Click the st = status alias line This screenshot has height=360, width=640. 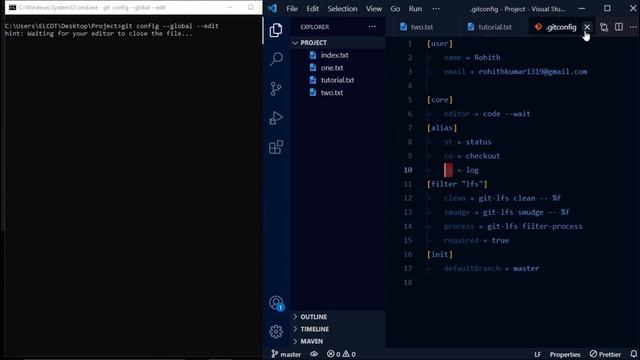pos(468,142)
